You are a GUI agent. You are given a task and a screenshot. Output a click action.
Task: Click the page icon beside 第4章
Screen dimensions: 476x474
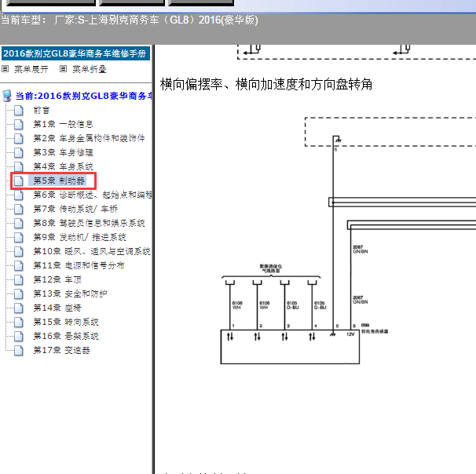tap(19, 167)
